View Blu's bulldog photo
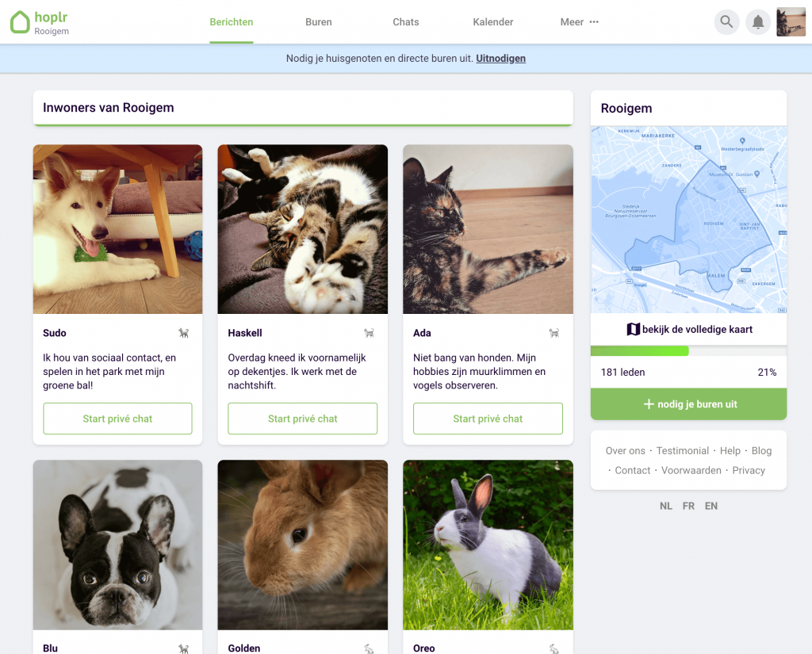The height and width of the screenshot is (654, 812). [x=117, y=545]
